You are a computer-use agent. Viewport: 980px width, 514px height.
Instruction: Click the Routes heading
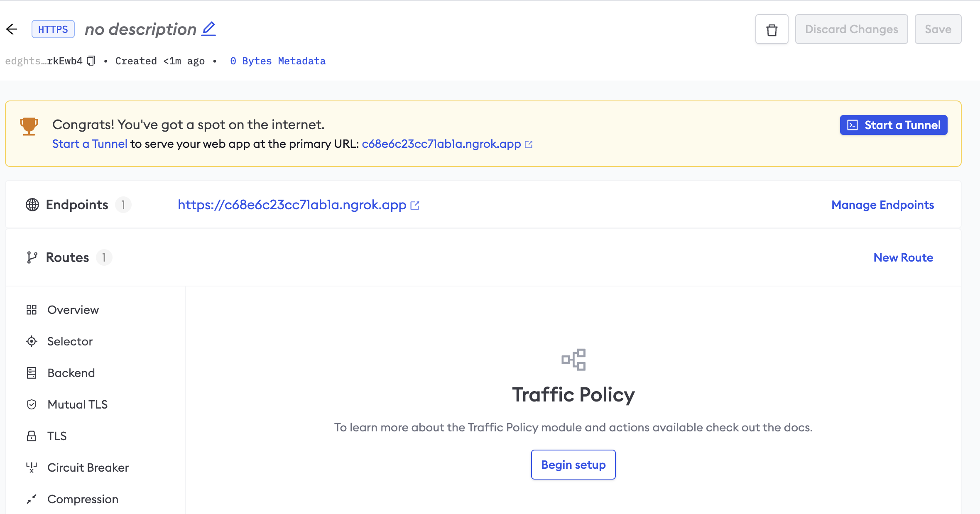click(x=67, y=257)
